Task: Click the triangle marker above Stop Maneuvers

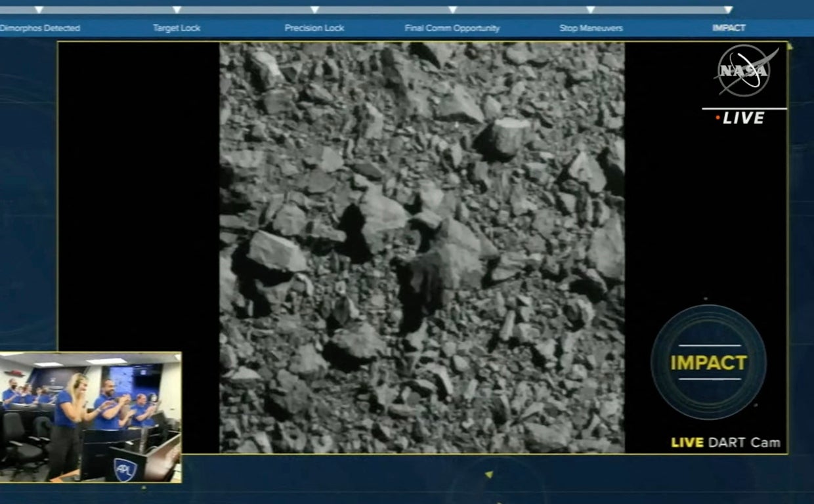Action: (590, 10)
